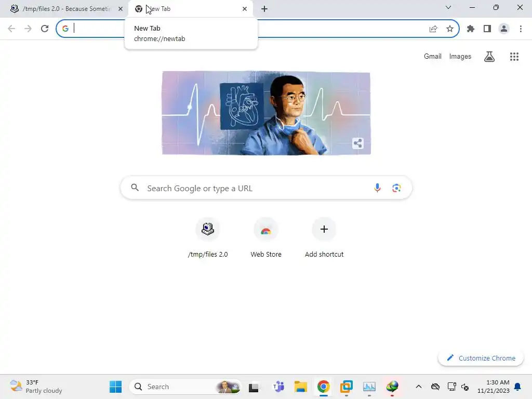Select Chrome icon in taskbar
The width and height of the screenshot is (532, 399).
click(323, 387)
